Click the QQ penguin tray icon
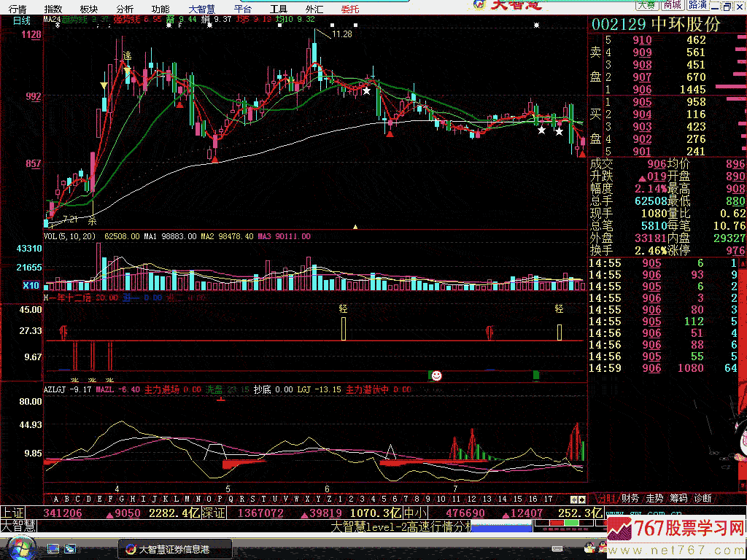 (x=589, y=548)
